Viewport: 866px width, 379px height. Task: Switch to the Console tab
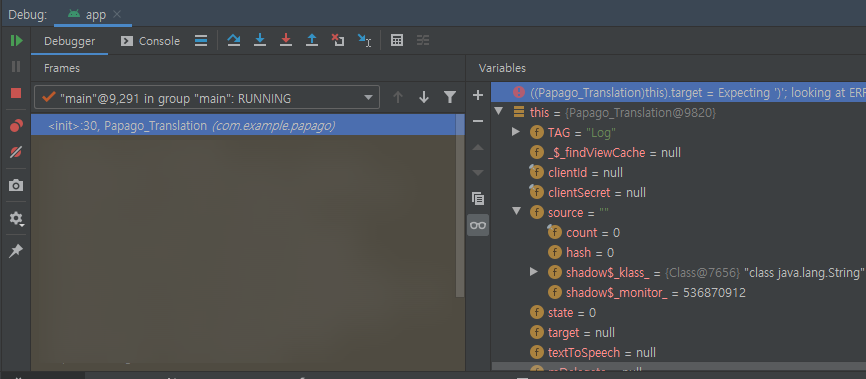click(x=150, y=41)
